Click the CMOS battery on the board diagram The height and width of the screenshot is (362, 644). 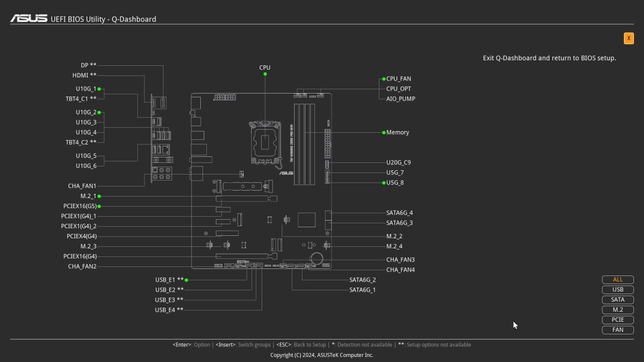[316, 258]
